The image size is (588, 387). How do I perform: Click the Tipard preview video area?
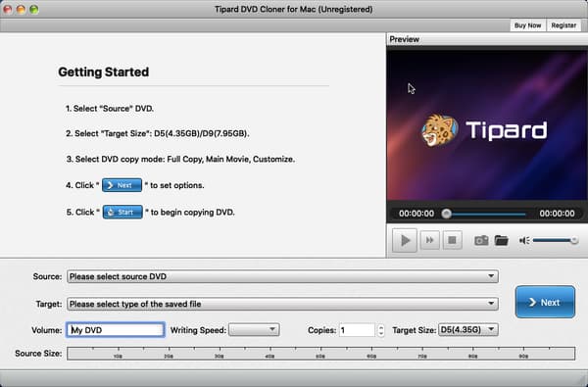coord(487,125)
